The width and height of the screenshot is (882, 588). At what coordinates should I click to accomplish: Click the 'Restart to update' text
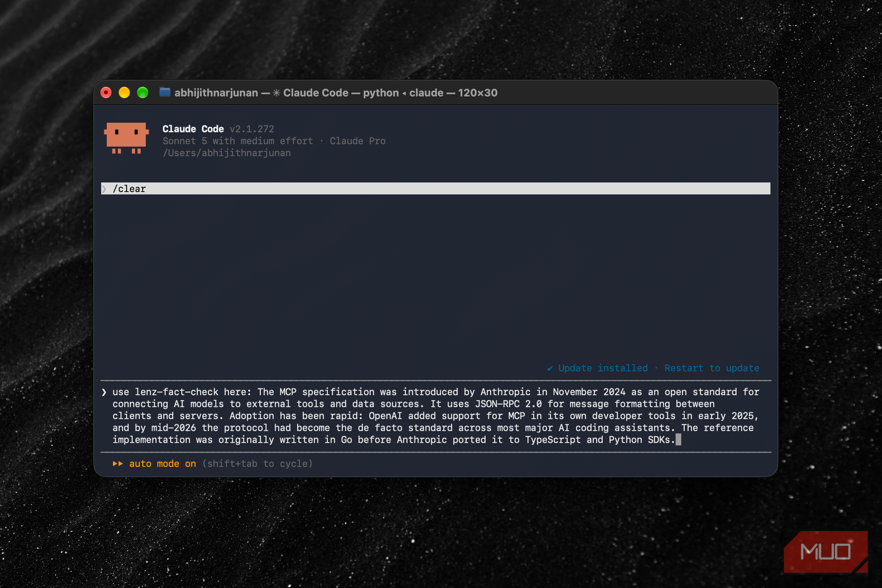[712, 368]
